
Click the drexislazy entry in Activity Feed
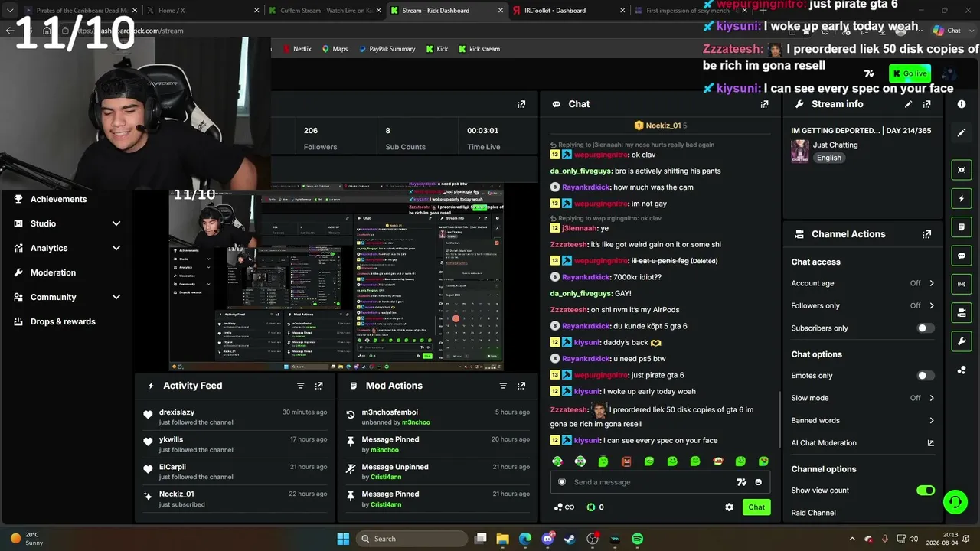coord(235,417)
